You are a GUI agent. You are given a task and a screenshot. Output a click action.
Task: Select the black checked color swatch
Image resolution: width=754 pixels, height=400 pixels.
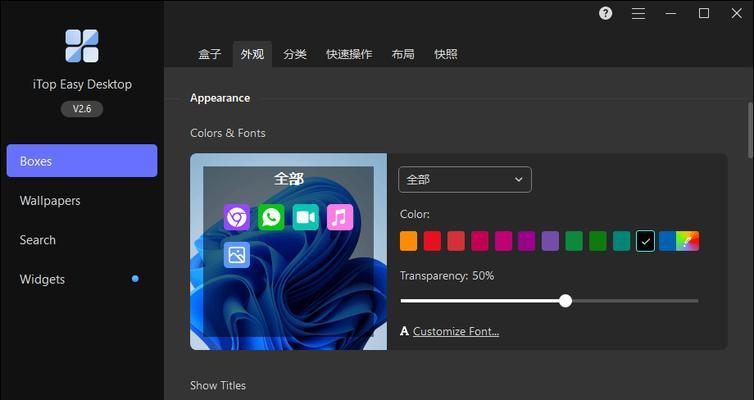[645, 241]
